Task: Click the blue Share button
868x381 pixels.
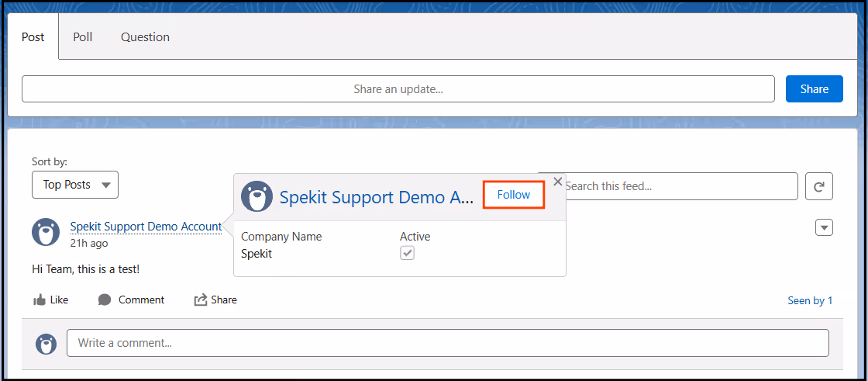Action: coord(815,88)
